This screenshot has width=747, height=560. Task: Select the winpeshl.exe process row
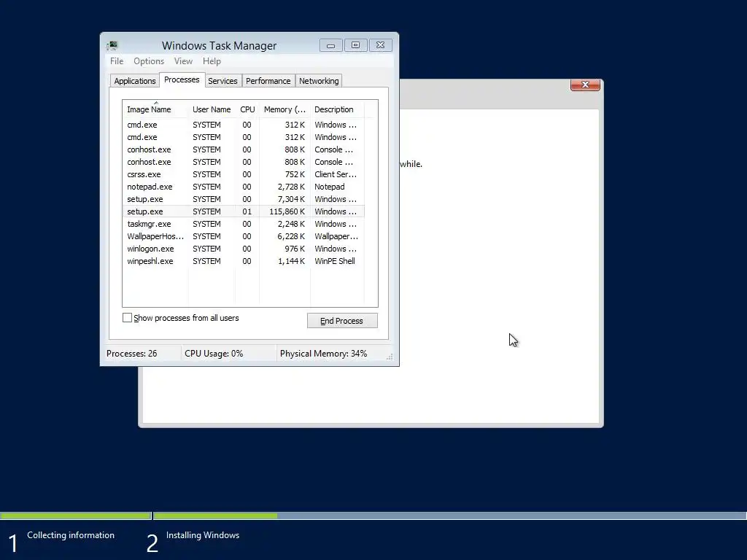pos(244,261)
